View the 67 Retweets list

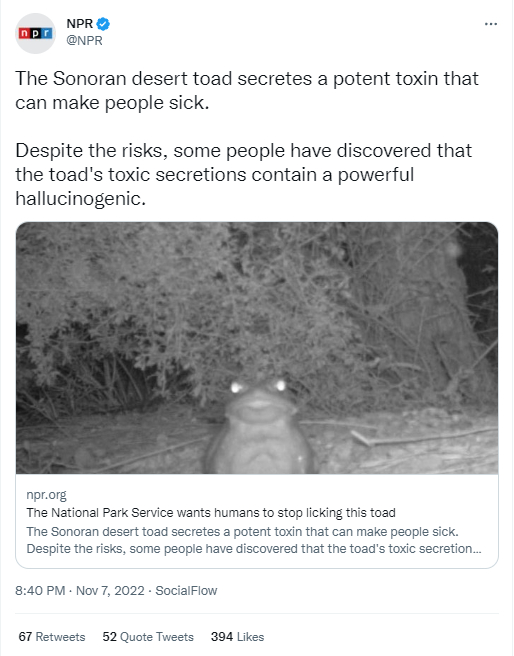click(52, 636)
